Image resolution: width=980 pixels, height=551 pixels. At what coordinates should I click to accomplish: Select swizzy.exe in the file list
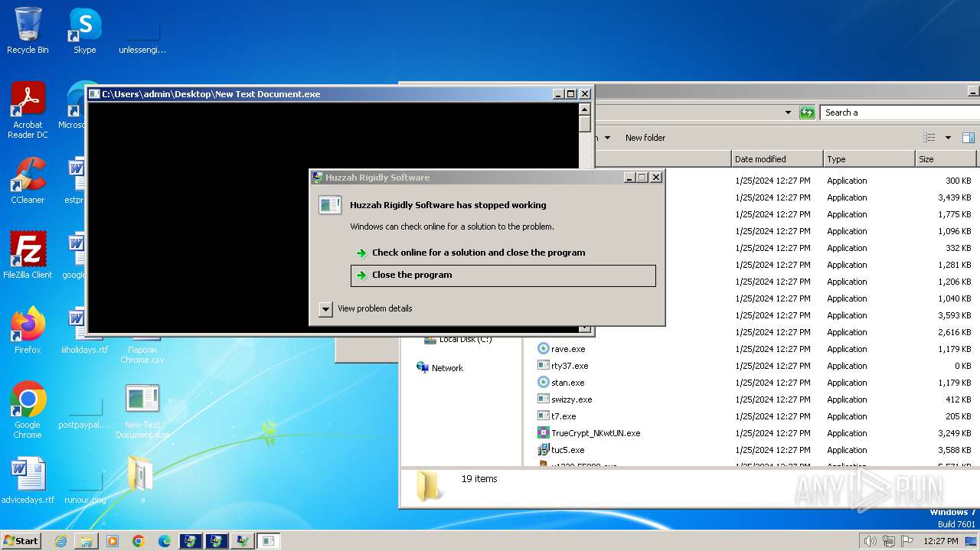565,399
